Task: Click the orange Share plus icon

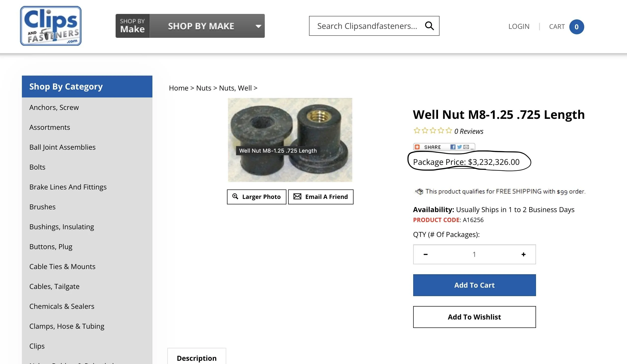Action: click(x=417, y=147)
